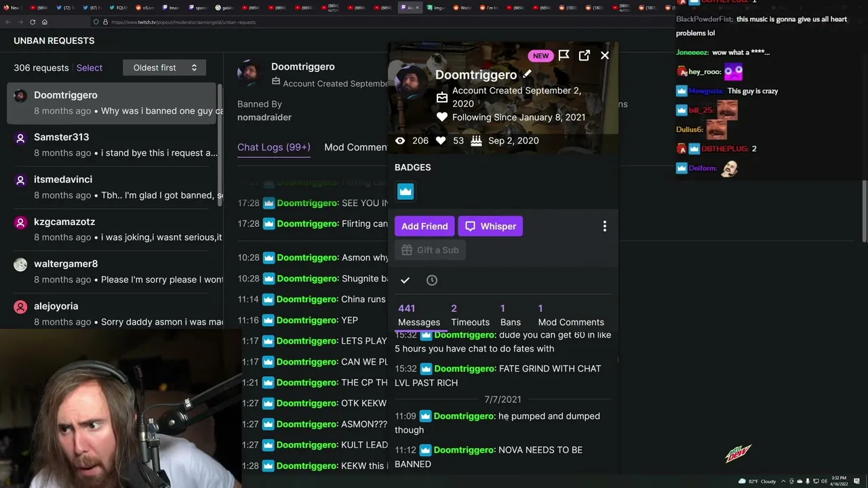Click the crown badge under Badges

tap(406, 192)
